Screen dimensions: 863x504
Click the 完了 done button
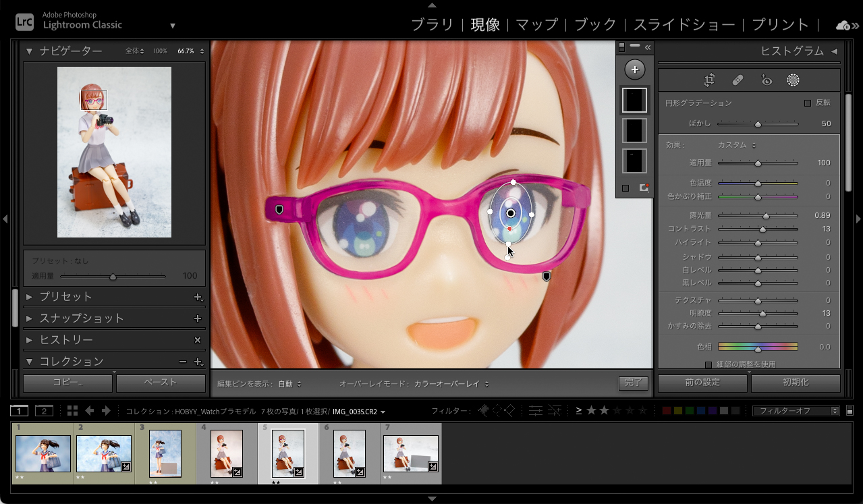pos(634,383)
